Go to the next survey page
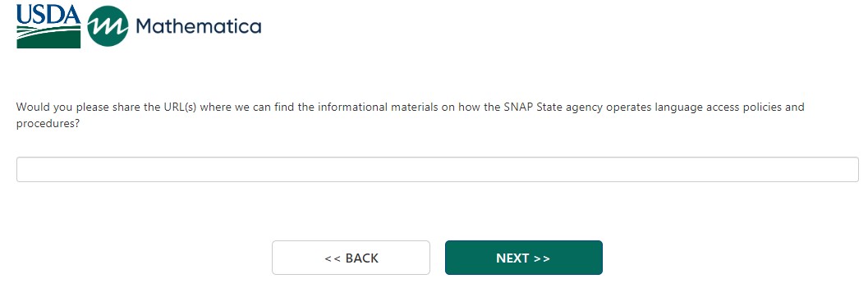 point(524,258)
